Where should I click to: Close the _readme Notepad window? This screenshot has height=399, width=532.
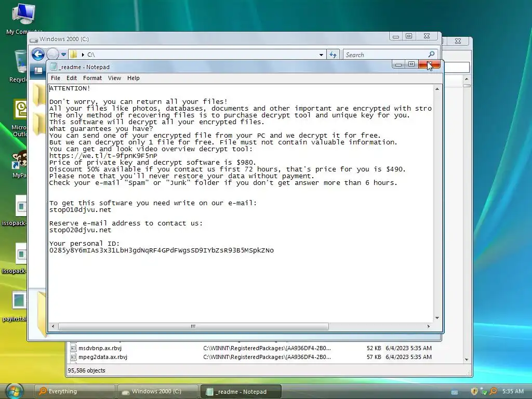429,64
